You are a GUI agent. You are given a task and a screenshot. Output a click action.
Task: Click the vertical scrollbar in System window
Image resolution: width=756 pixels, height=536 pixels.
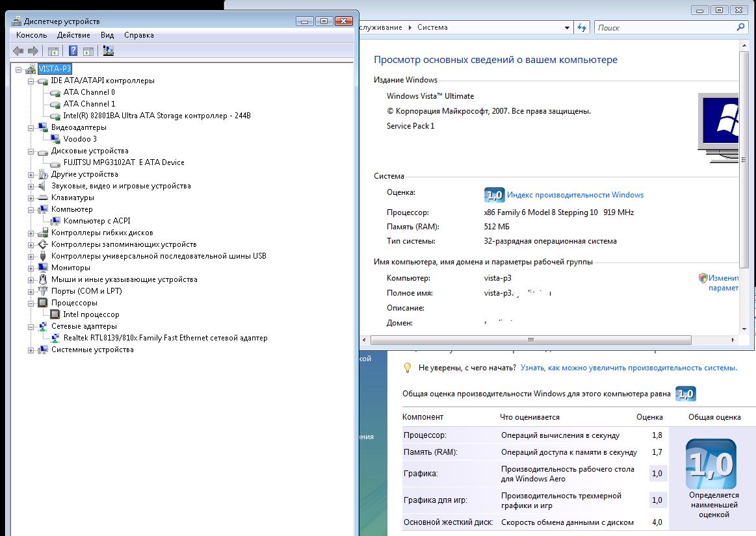tap(744, 159)
